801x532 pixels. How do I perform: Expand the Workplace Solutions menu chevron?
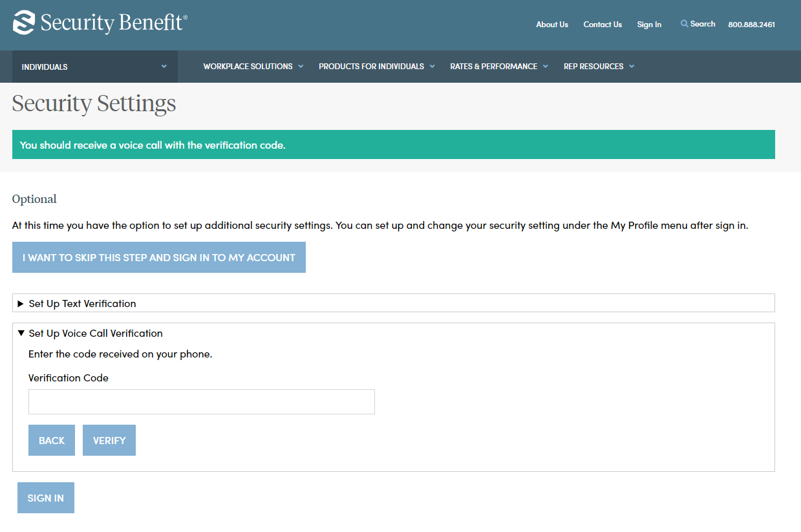[301, 66]
